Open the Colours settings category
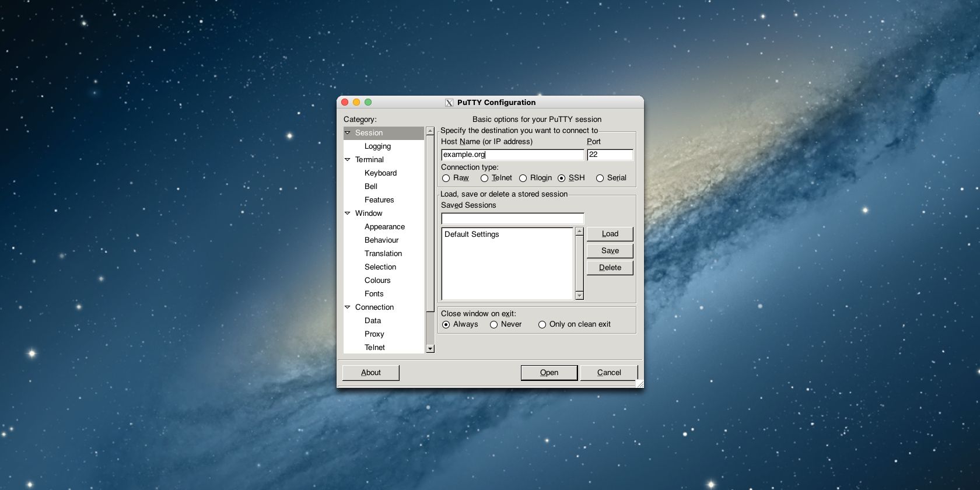 (x=377, y=281)
